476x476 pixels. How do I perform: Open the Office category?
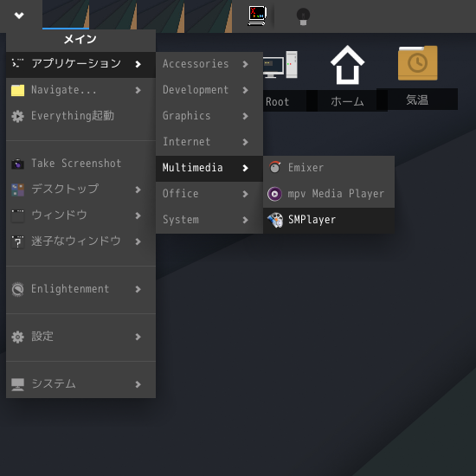(x=209, y=194)
